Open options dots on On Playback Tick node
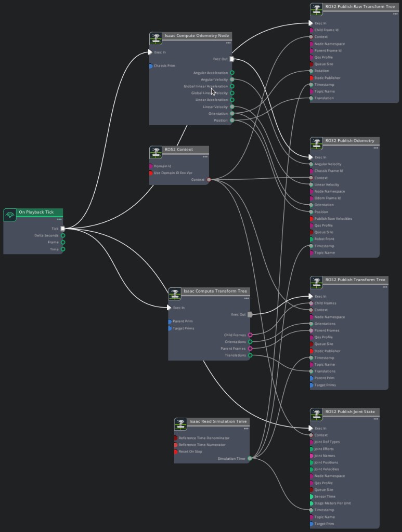Viewport: 402px width, 532px height. click(x=59, y=219)
